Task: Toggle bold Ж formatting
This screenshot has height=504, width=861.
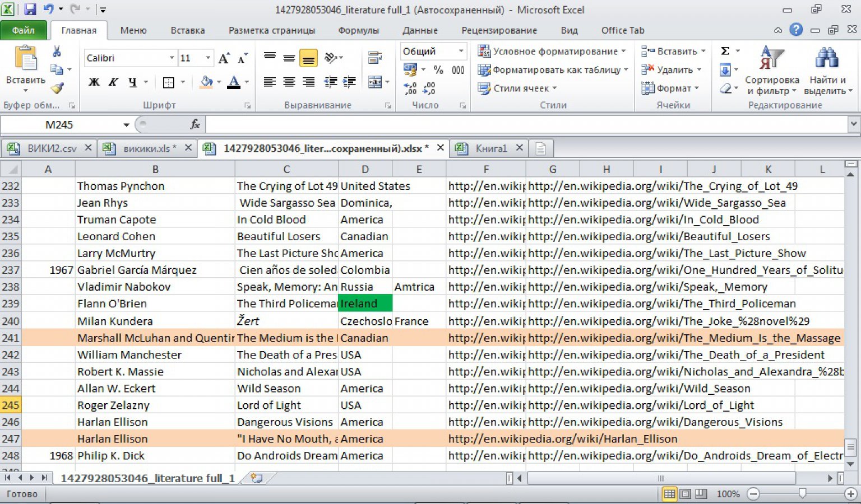Action: [x=94, y=82]
